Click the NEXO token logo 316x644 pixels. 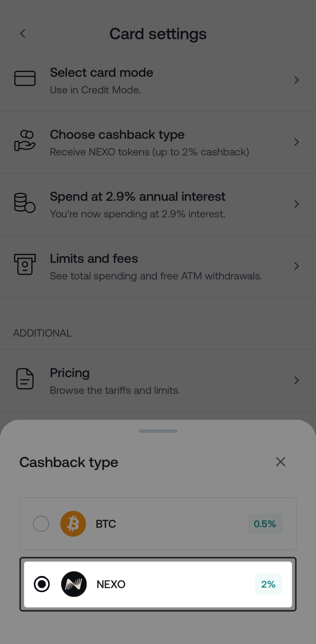click(x=74, y=584)
